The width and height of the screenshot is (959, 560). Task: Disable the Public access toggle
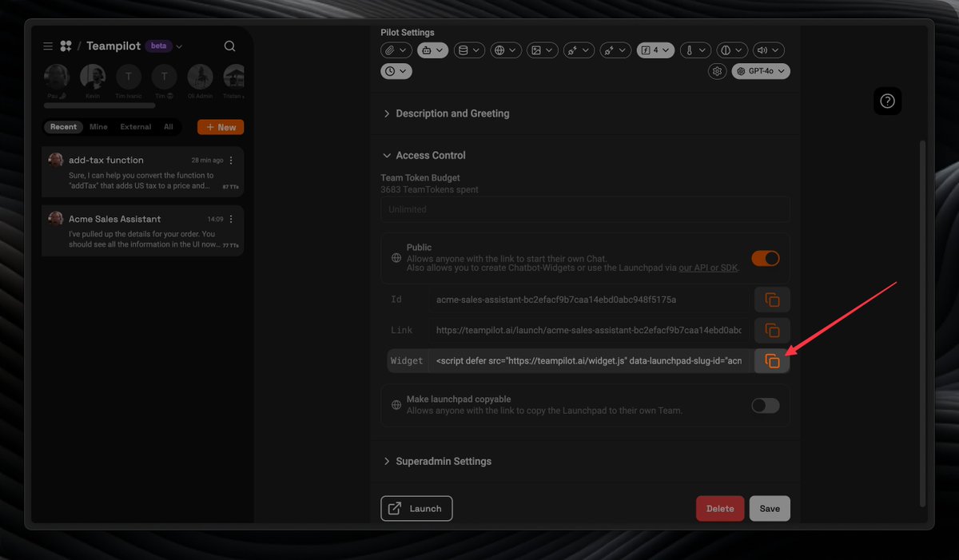pyautogui.click(x=765, y=258)
